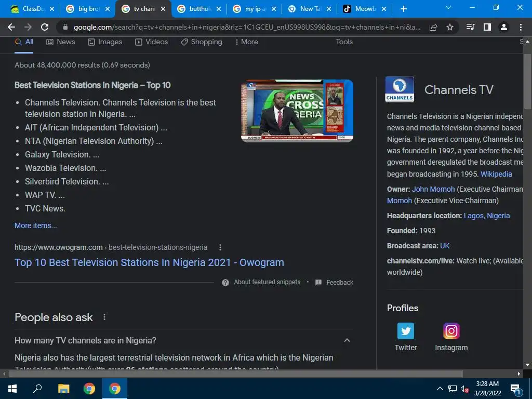Filter results by News
The image size is (532, 399).
coord(61,42)
